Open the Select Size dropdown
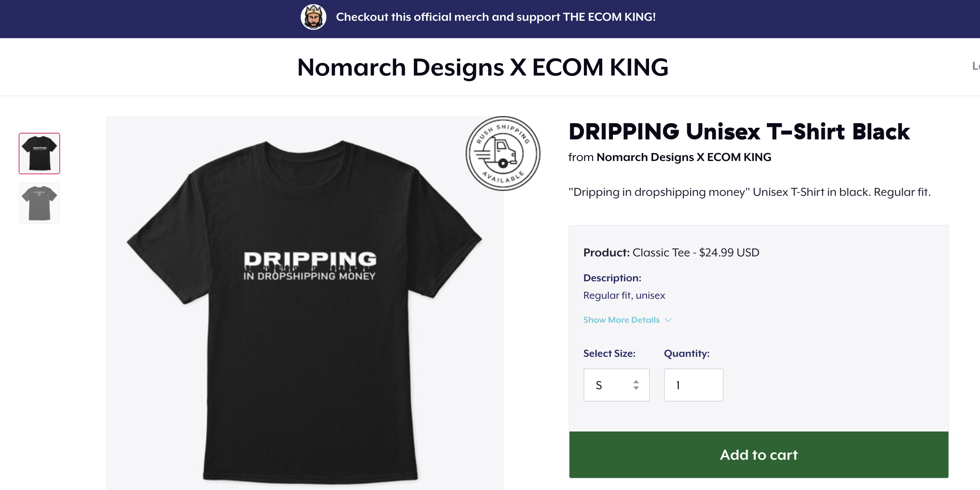This screenshot has height=490, width=980. pyautogui.click(x=616, y=385)
